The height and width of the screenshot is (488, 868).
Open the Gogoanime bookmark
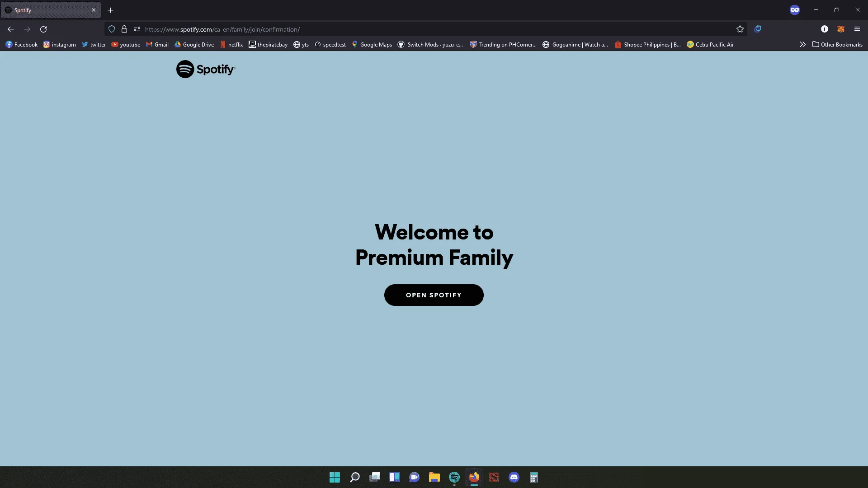point(575,45)
